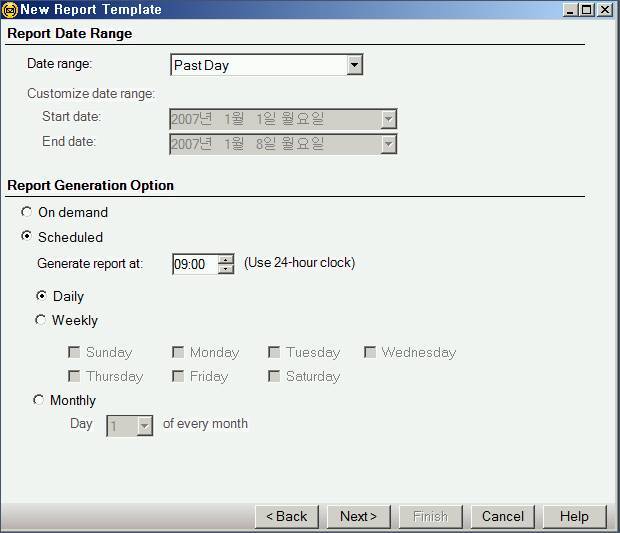
Task: Open the Date range dropdown arrow
Action: [x=354, y=65]
